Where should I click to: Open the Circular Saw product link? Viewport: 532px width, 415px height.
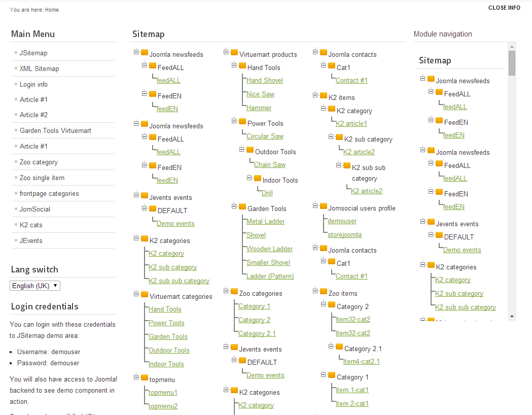[x=265, y=136]
